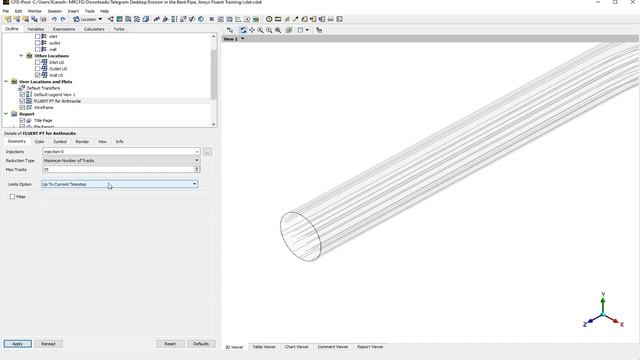Insert a Particle Track from toolbar
Image resolution: width=640 pixels, height=360 pixels.
(137, 19)
